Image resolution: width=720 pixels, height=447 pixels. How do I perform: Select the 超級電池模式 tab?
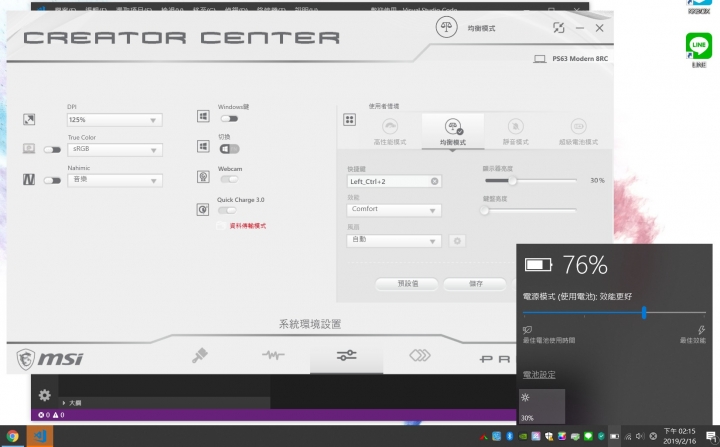[x=578, y=132]
